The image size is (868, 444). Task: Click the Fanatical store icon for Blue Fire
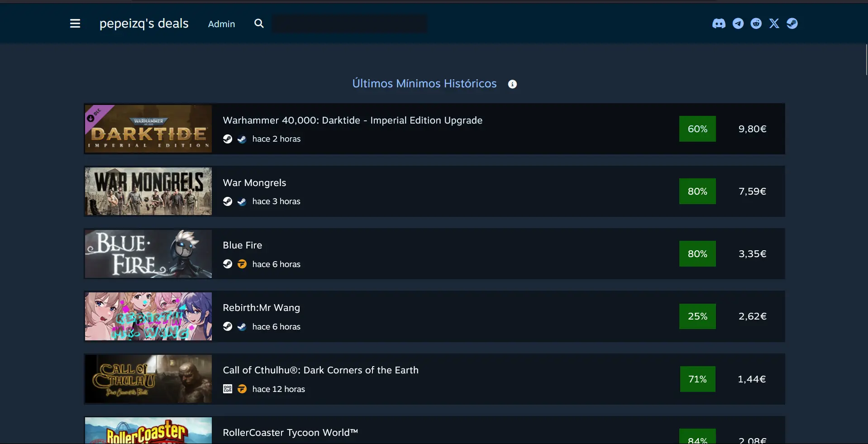[242, 264]
